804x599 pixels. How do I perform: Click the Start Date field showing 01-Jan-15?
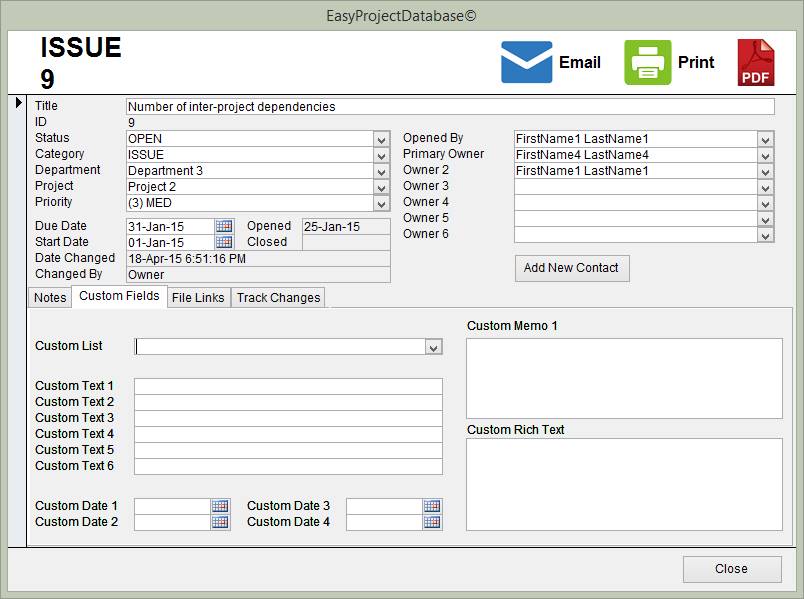click(170, 242)
